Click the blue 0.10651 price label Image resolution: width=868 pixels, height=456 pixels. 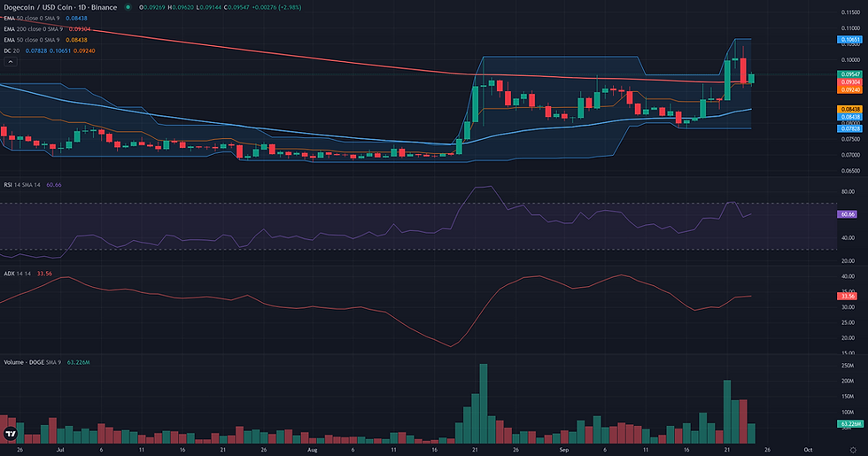[x=849, y=40]
